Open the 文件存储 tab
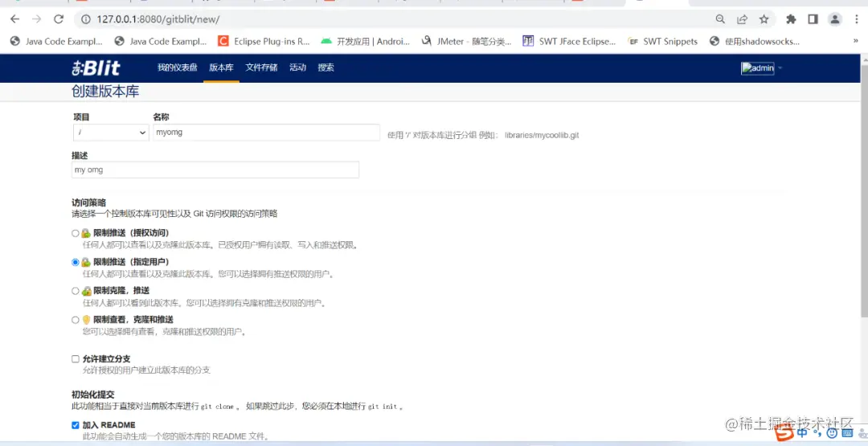Viewport: 868px width, 446px height. 261,68
